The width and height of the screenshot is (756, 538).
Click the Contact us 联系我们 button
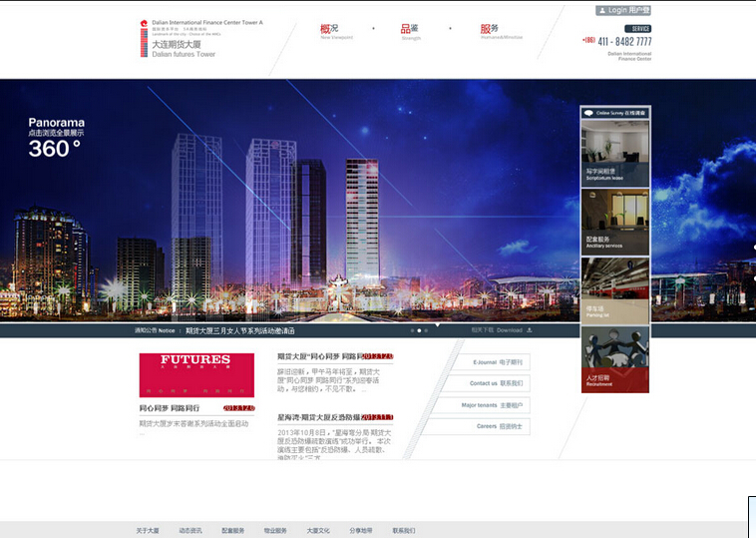496,383
